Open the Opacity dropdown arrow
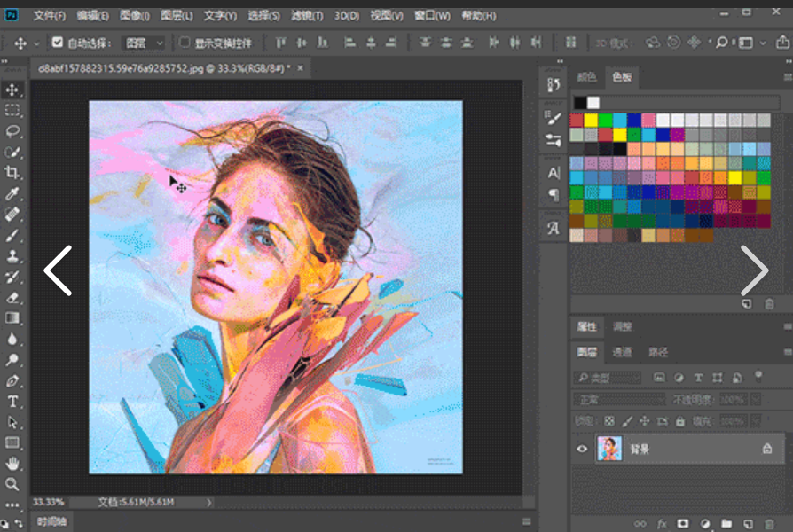Image resolution: width=793 pixels, height=532 pixels. (x=756, y=400)
